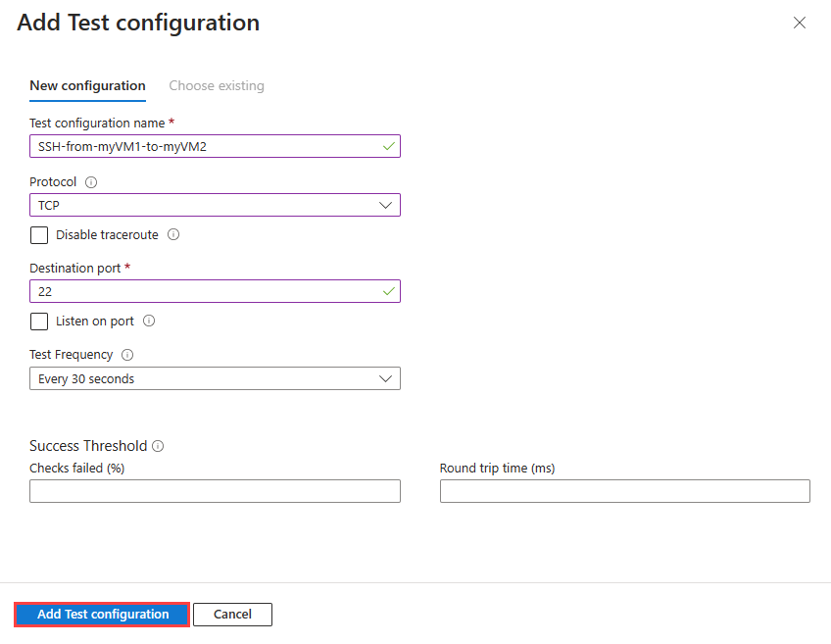Viewport: 831px width, 644px height.
Task: Click the info icon next to Protocol
Action: pos(91,182)
